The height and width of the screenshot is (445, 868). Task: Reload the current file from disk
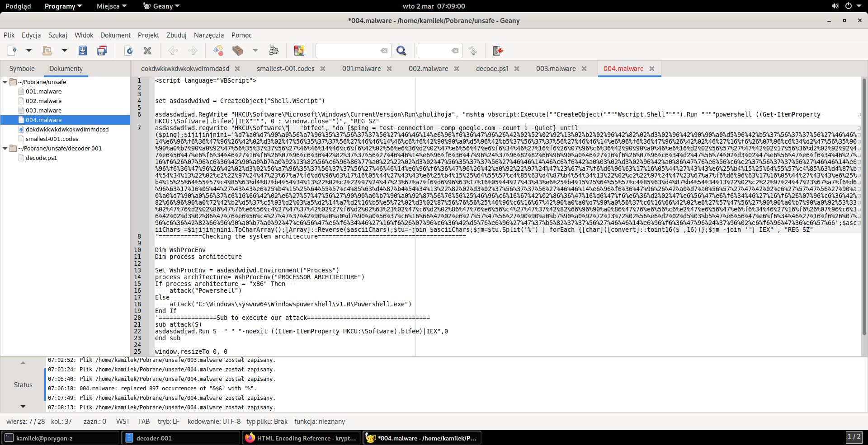click(129, 51)
